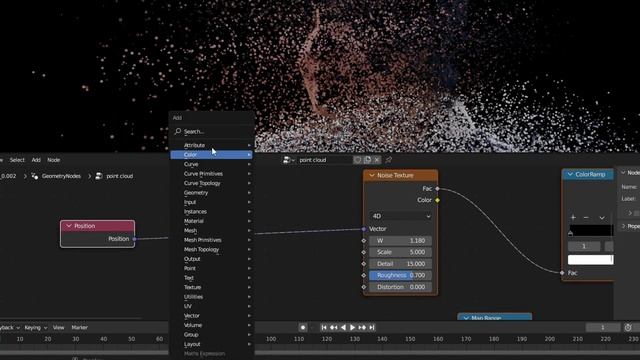Expand the Properties panel in sidebar
The image size is (640, 360).
pyautogui.click(x=624, y=226)
